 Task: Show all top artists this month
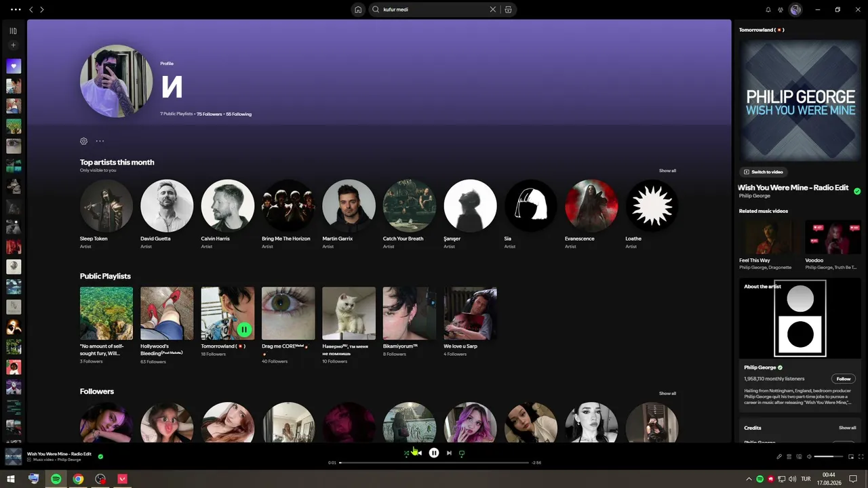(667, 171)
